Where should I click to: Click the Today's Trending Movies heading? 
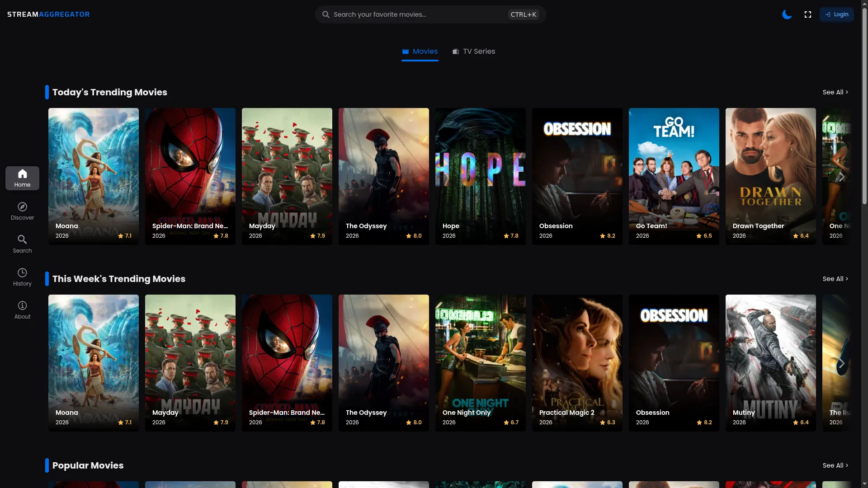pos(110,92)
